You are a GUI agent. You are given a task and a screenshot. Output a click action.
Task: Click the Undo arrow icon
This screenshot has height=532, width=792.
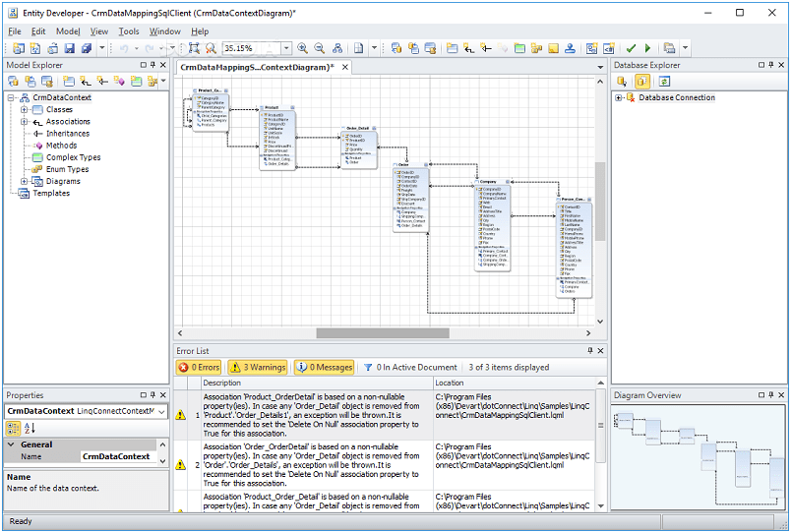click(124, 48)
